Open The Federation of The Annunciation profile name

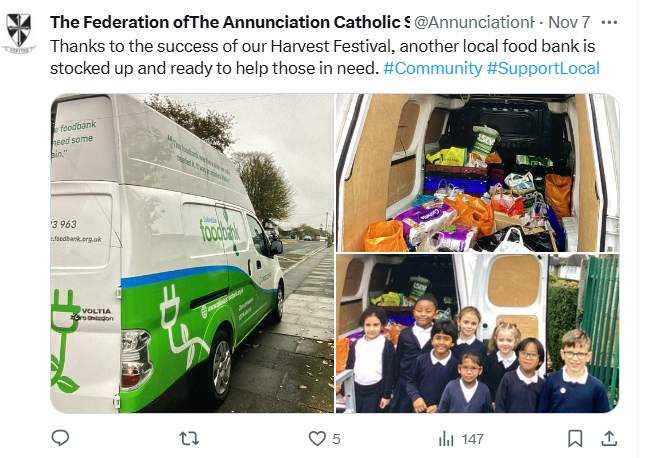(230, 22)
